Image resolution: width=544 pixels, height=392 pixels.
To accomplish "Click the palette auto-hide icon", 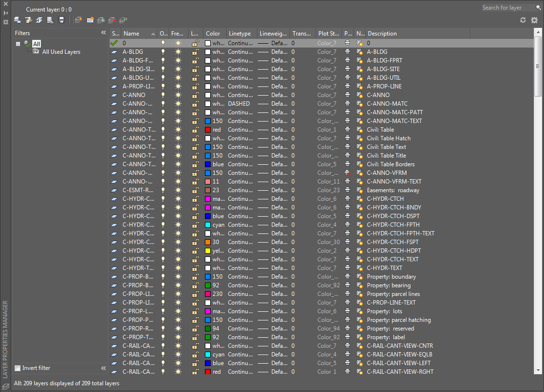I will coord(6,13).
